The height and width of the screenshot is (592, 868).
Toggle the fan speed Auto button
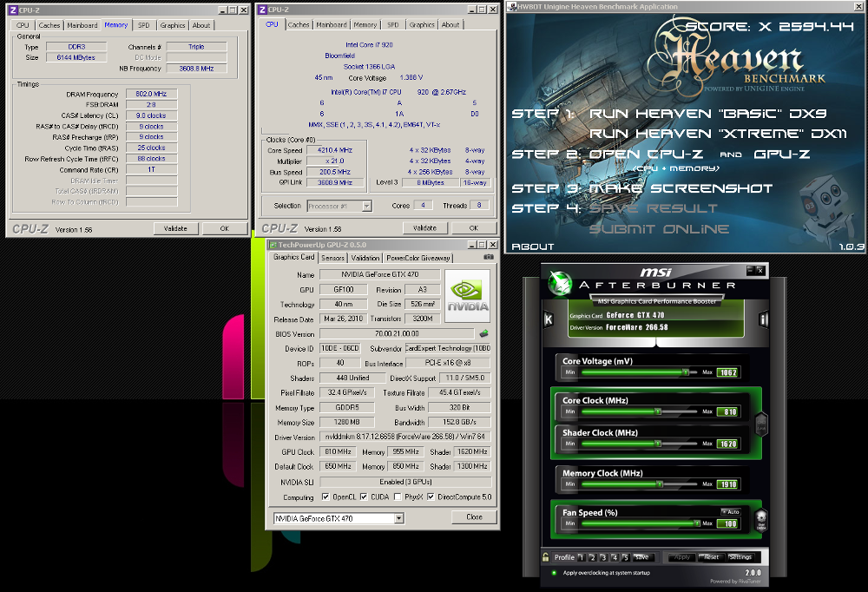(x=731, y=511)
